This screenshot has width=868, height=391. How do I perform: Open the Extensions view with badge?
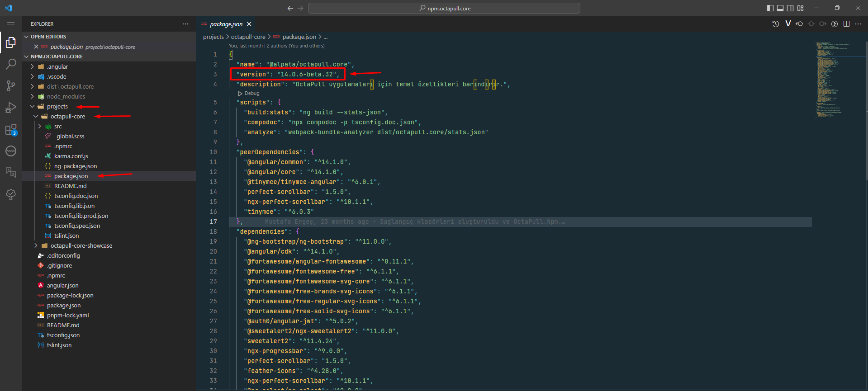click(x=11, y=130)
